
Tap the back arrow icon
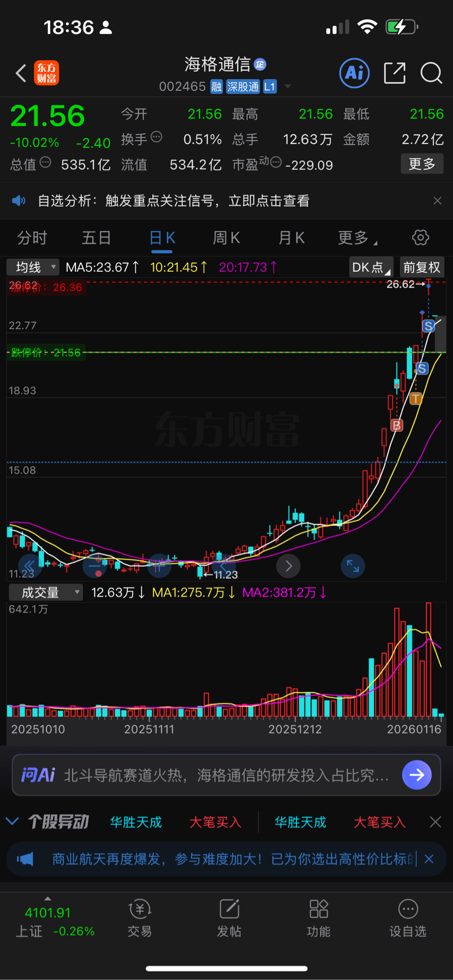[x=21, y=73]
